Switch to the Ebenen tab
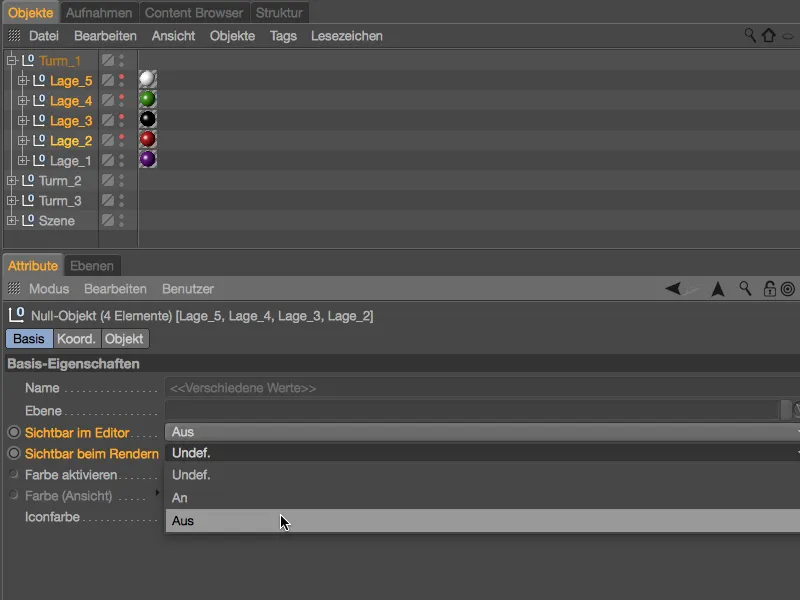Image resolution: width=800 pixels, height=600 pixels. 92,266
